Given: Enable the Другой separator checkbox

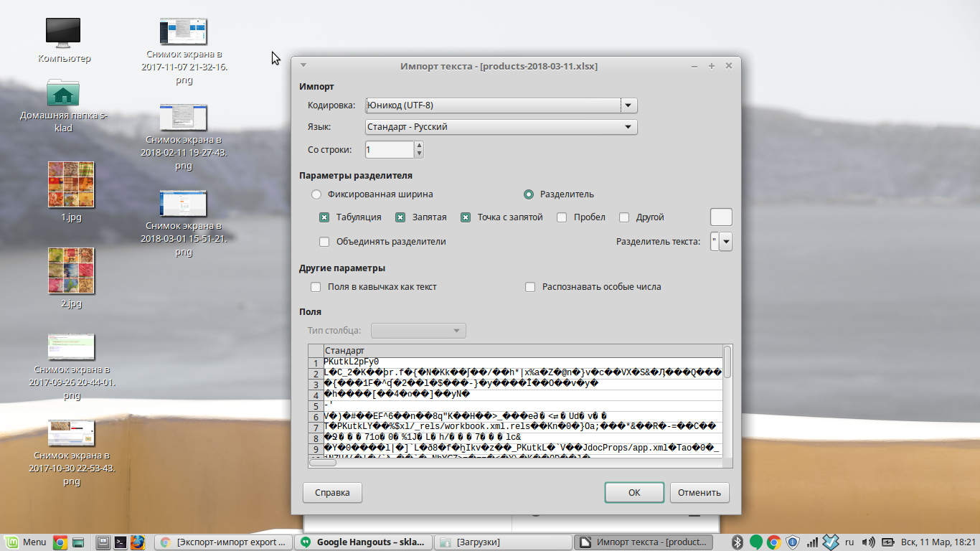Looking at the screenshot, I should 624,217.
